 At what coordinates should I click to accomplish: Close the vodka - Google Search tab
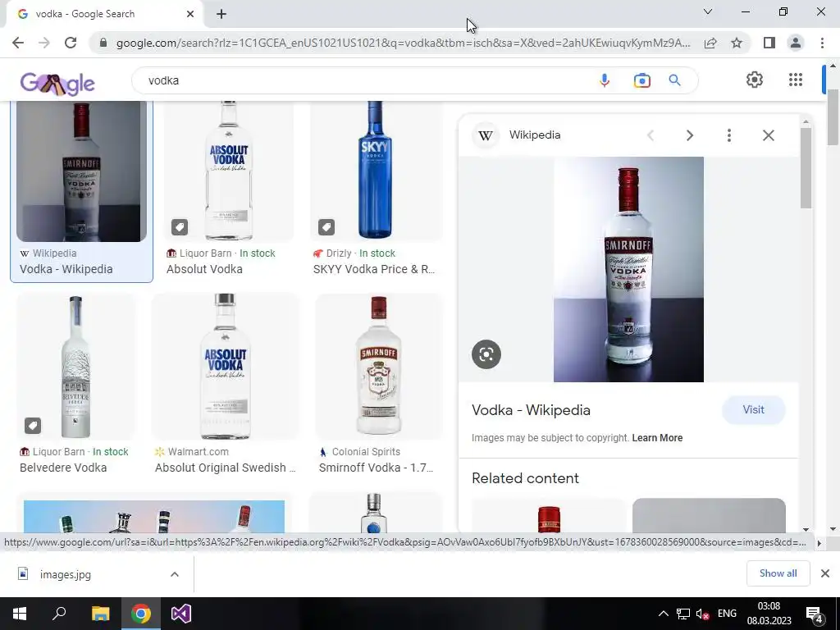click(190, 14)
